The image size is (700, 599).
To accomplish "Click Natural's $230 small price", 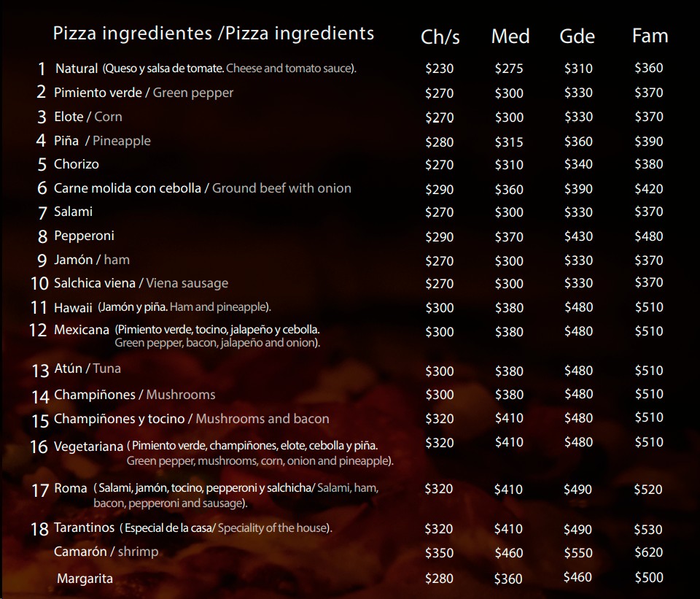I will click(439, 69).
